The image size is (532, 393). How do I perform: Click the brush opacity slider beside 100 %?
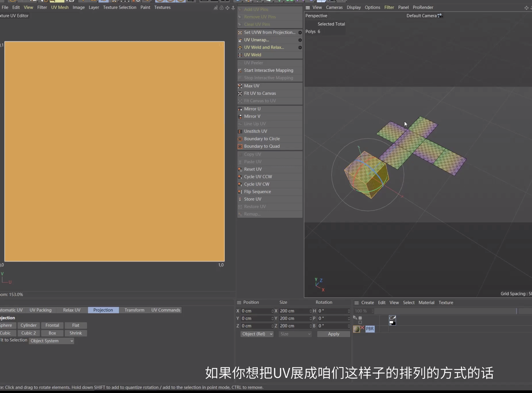click(445, 311)
